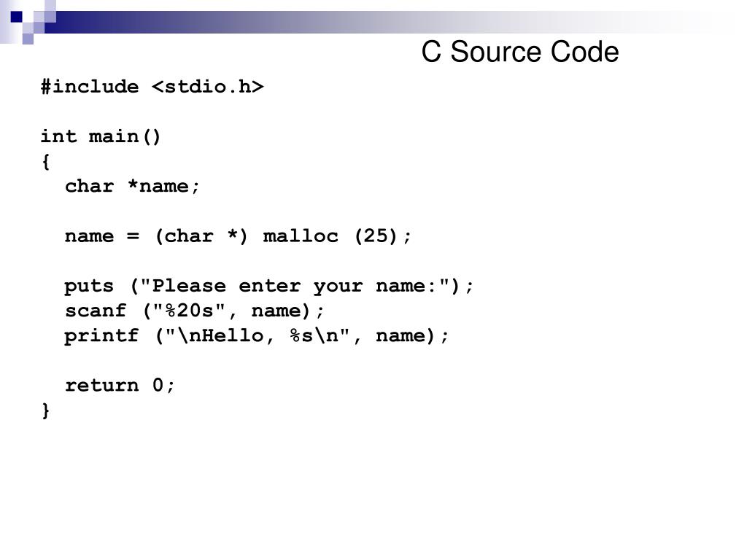Click the number 25 in malloc call
Screen dimensions: 747x560
[x=376, y=236]
